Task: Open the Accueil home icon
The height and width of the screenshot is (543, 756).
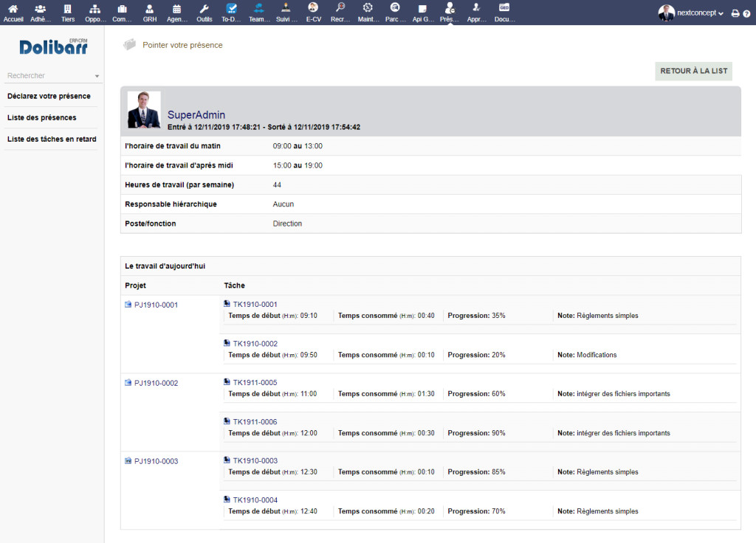Action: (13, 9)
